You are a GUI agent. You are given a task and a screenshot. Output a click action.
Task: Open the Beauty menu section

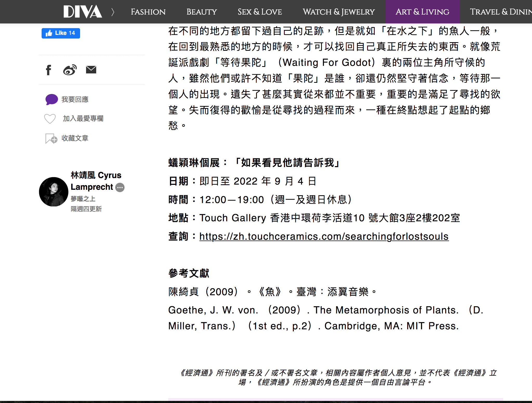click(x=202, y=12)
